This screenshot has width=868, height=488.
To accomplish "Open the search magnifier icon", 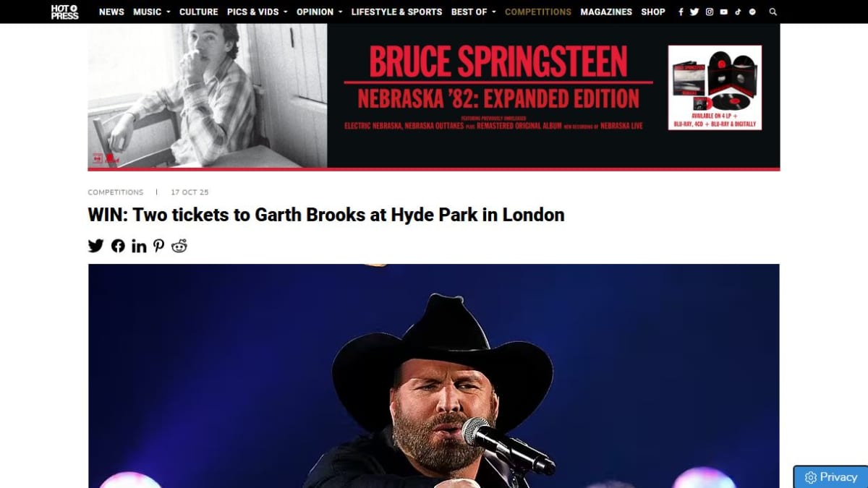I will pyautogui.click(x=773, y=12).
